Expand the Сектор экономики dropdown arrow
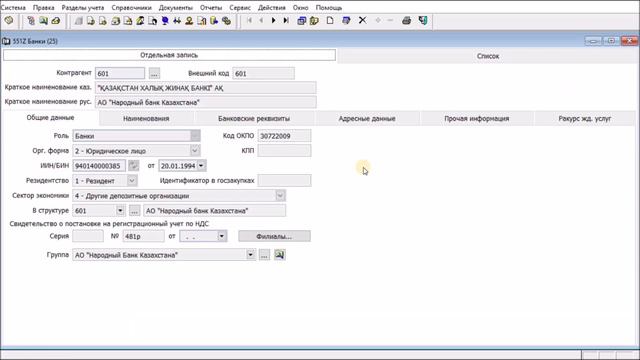The image size is (640, 360). [280, 196]
